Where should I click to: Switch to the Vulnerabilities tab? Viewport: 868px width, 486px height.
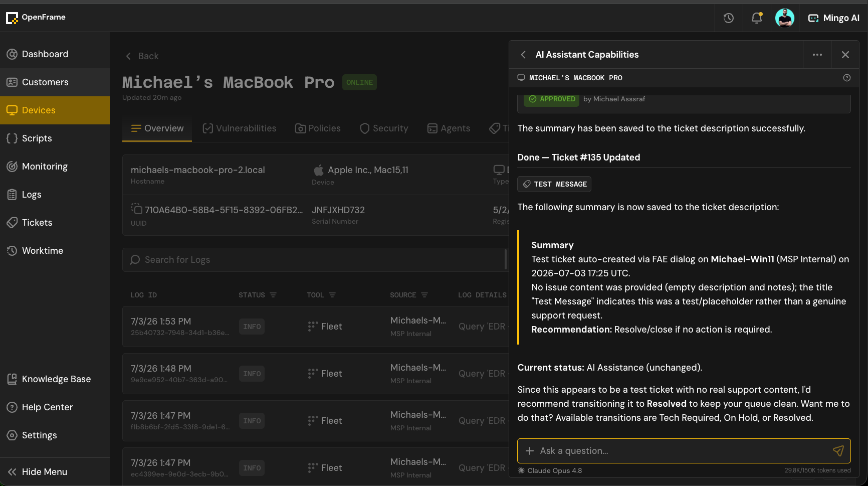point(240,128)
